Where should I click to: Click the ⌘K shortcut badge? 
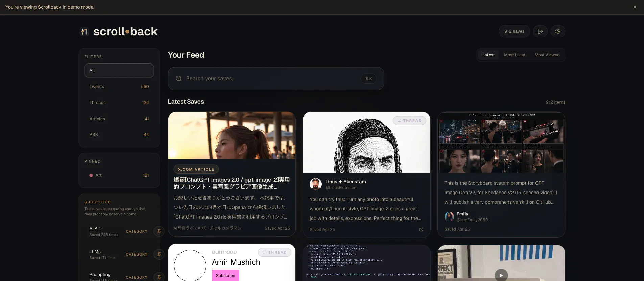click(368, 79)
